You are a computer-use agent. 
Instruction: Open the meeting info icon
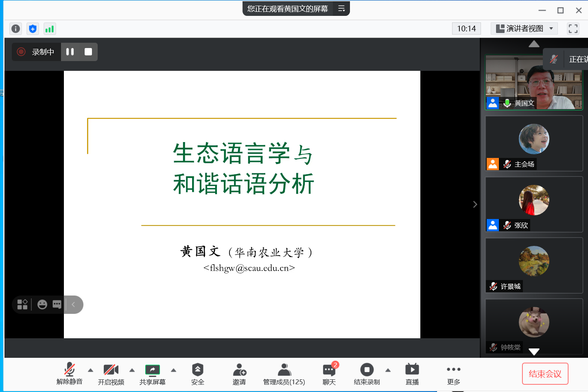click(x=15, y=28)
